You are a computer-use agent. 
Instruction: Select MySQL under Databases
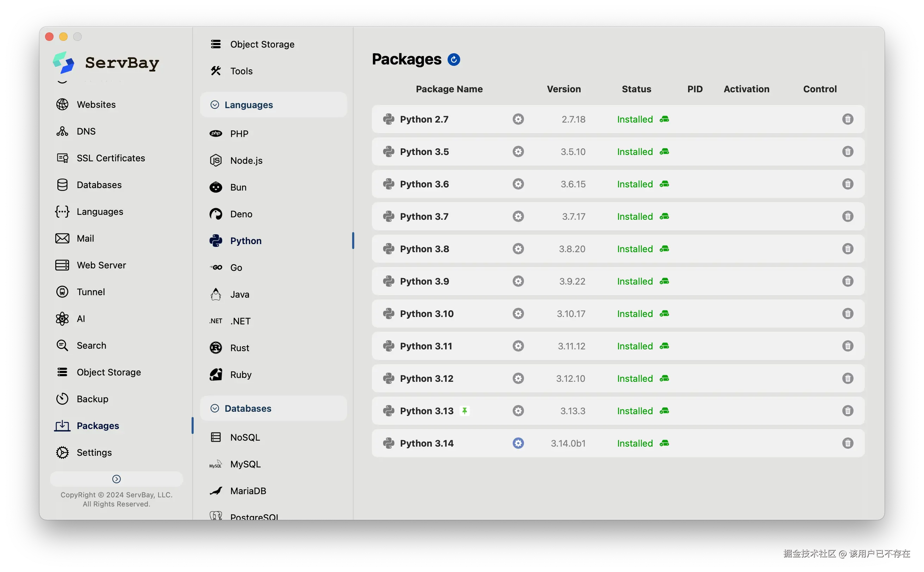(x=245, y=464)
